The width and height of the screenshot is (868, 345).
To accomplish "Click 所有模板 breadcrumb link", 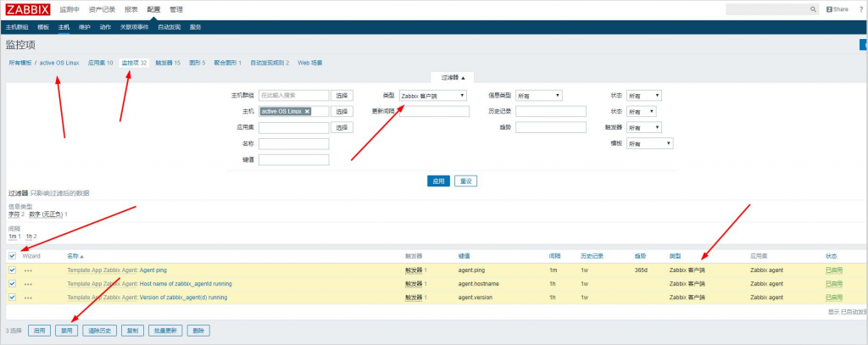I will (20, 63).
